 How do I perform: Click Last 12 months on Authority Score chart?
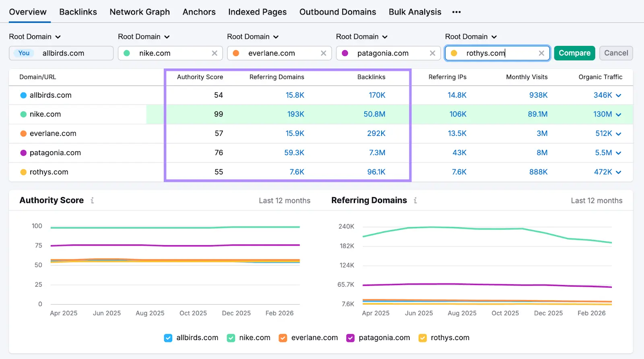point(285,201)
